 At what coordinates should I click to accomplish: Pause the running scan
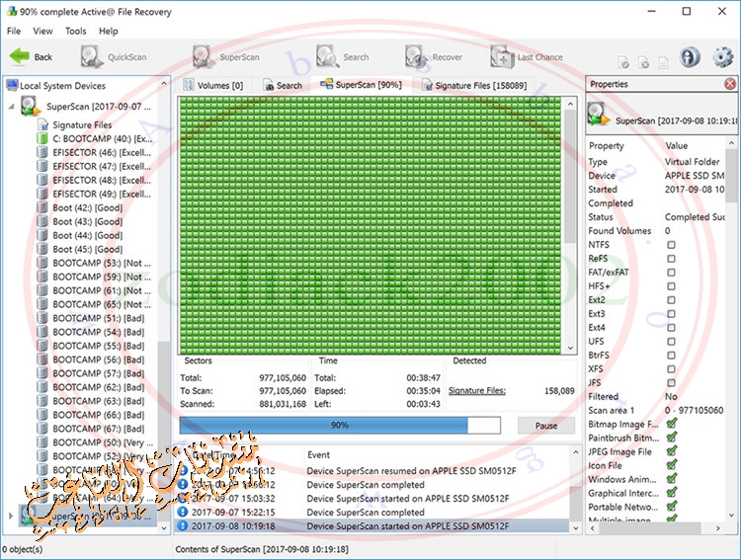pyautogui.click(x=545, y=426)
